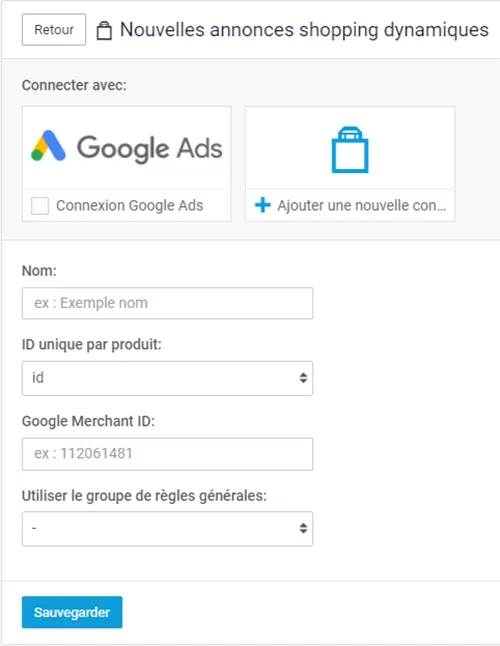Click the Retour button

pyautogui.click(x=54, y=30)
